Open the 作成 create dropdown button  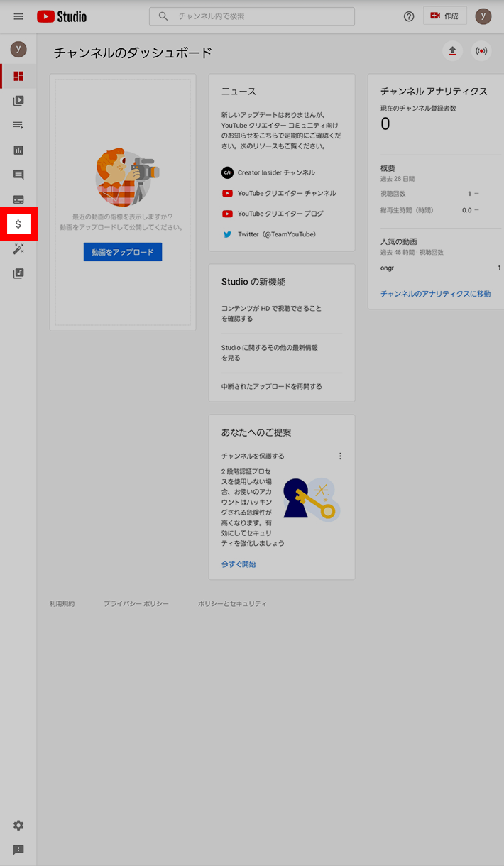(445, 16)
